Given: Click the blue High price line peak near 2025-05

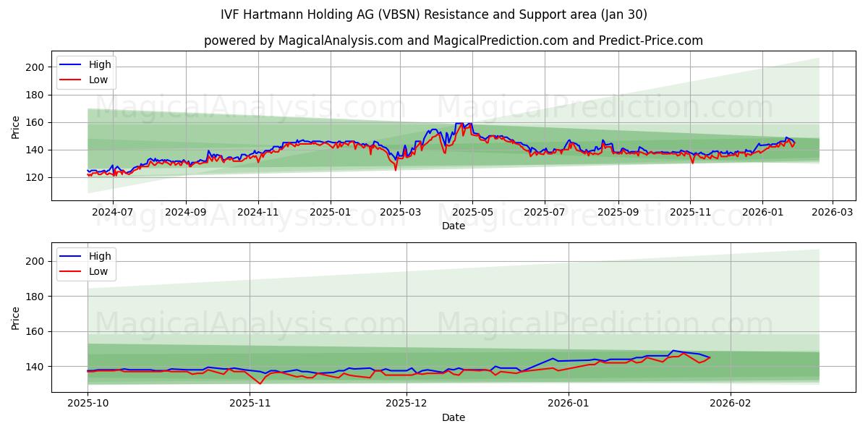Looking at the screenshot, I should click(x=463, y=123).
